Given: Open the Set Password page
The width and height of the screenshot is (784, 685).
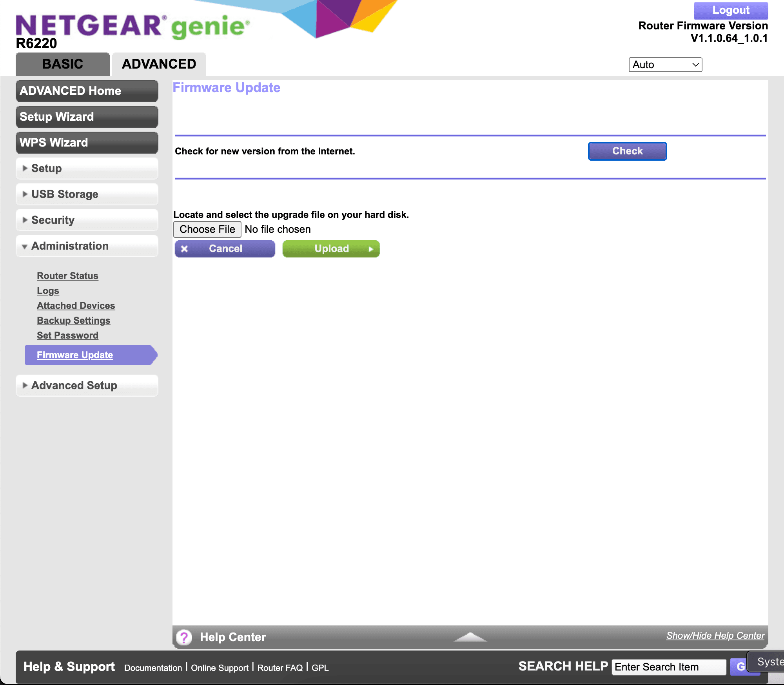Looking at the screenshot, I should click(x=67, y=335).
